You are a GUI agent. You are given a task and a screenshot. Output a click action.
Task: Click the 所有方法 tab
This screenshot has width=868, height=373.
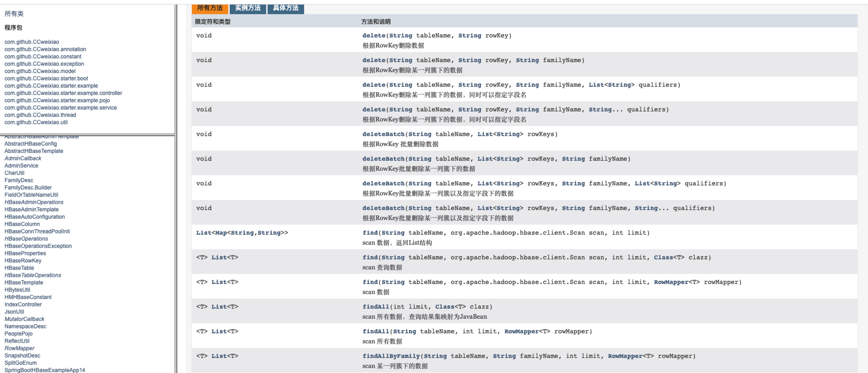click(x=210, y=8)
